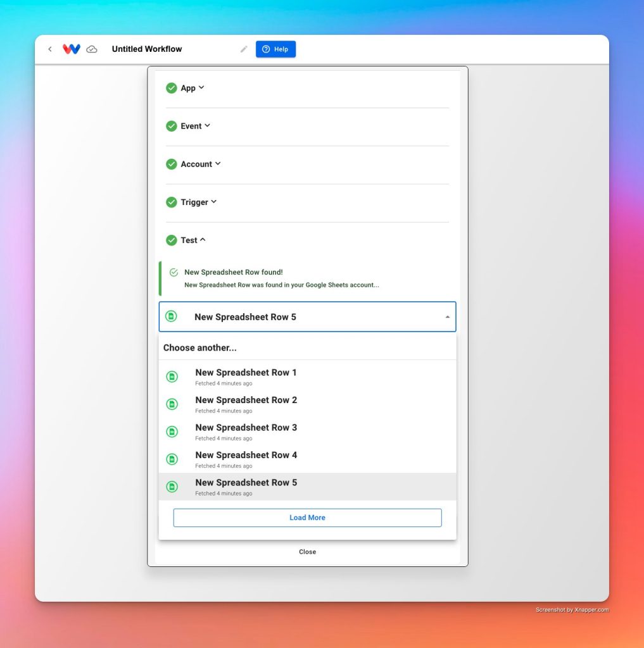
Task: Select New Spreadsheet Row 2
Action: pyautogui.click(x=307, y=404)
